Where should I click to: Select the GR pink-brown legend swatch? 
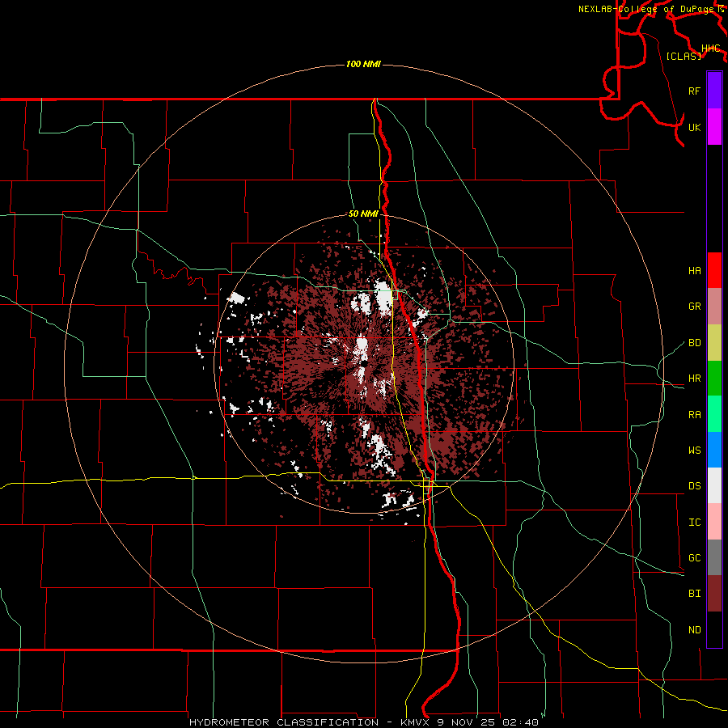coord(714,306)
